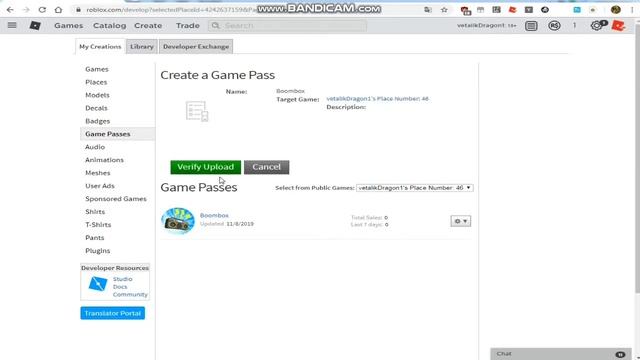
Task: Open the Select from Public Games dropdown
Action: coord(415,188)
